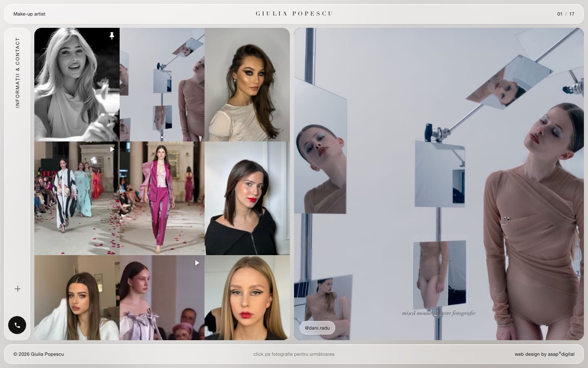Follow the asap digital web design link
Image resolution: width=588 pixels, height=368 pixels.
[544, 354]
